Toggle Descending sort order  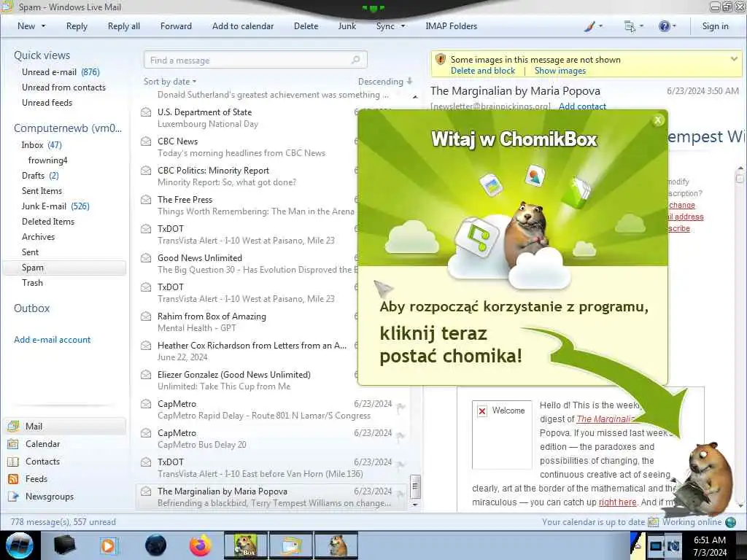pyautogui.click(x=385, y=82)
